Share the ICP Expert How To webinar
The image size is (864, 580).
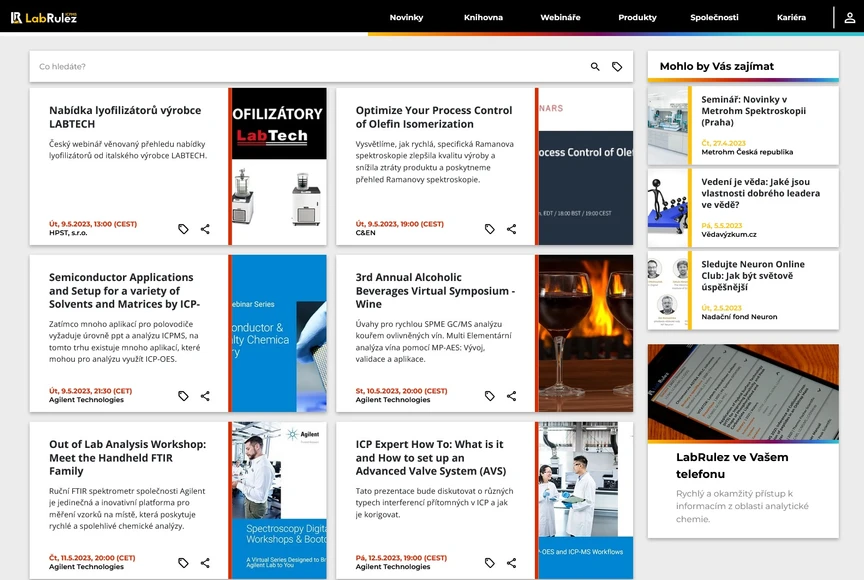pos(511,563)
